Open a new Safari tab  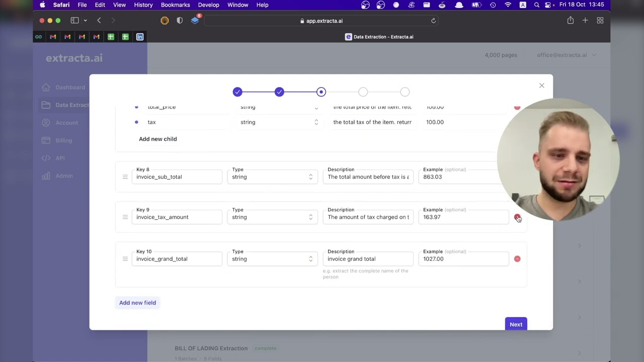(x=585, y=20)
